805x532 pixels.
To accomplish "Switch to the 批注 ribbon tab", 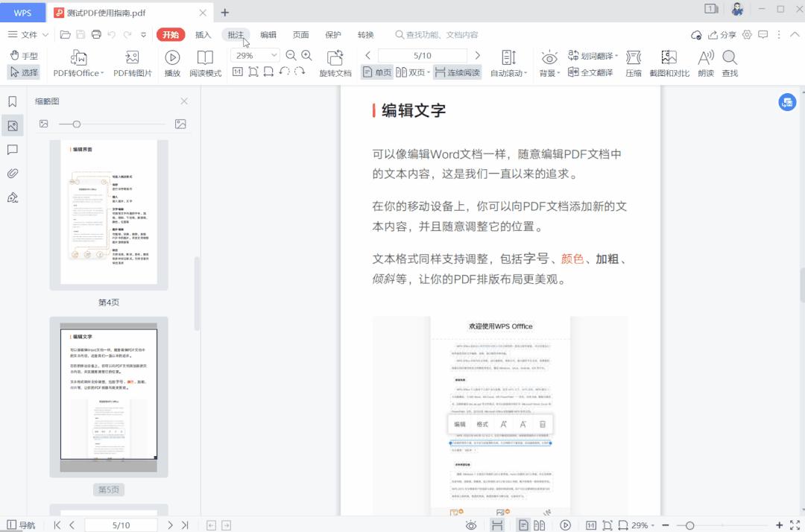I will point(236,34).
